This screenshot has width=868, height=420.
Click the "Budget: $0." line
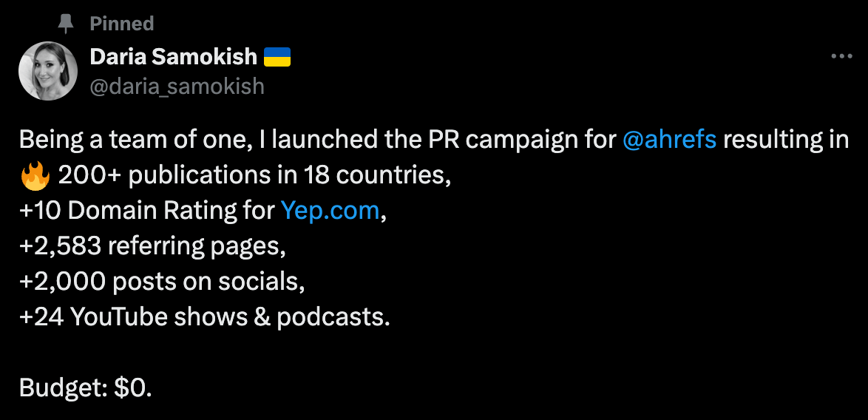86,387
